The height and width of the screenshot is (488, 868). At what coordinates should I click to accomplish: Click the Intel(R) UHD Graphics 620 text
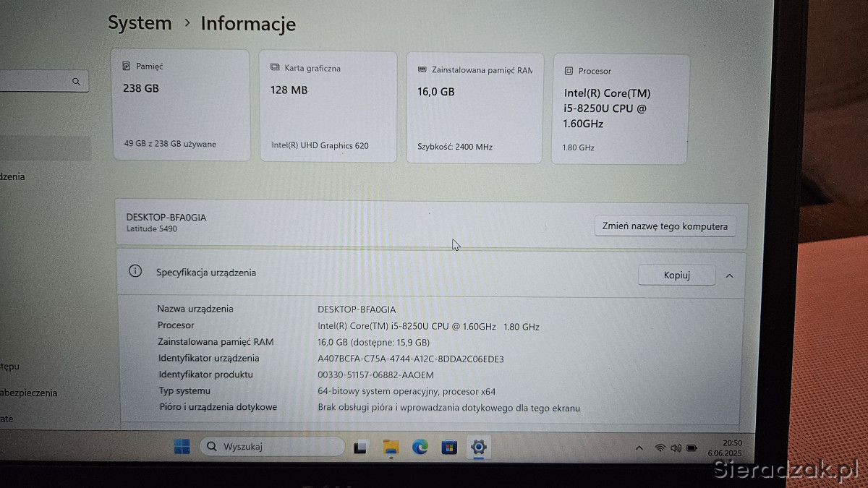[x=320, y=145]
